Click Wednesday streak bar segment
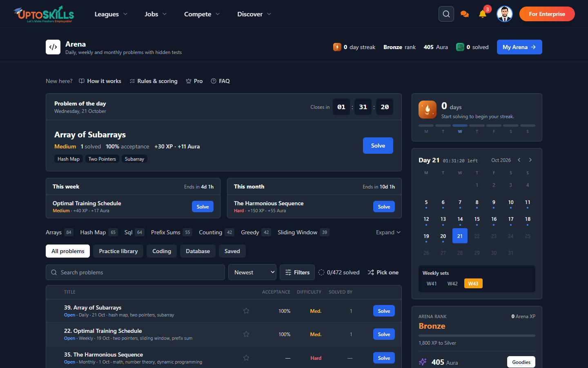The height and width of the screenshot is (368, 588). pyautogui.click(x=460, y=126)
